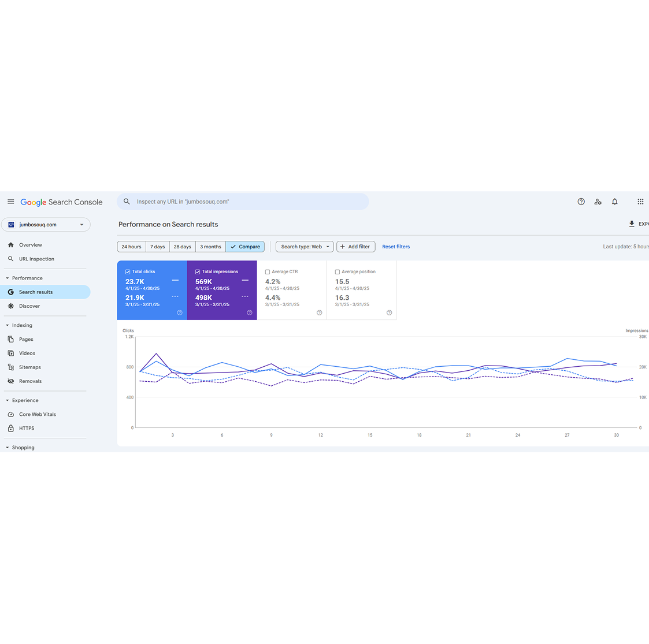Click the Average position help icon
Image resolution: width=649 pixels, height=644 pixels.
[x=389, y=312]
